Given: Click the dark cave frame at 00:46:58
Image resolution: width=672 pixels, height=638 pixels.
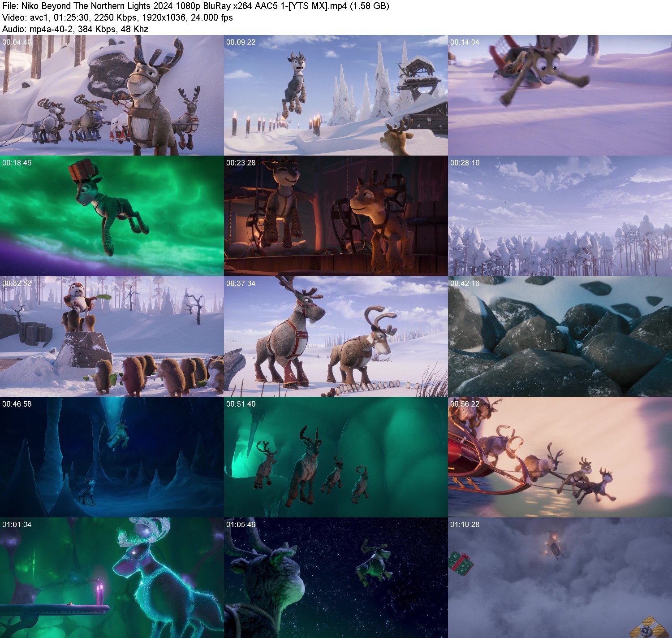Looking at the screenshot, I should click(112, 457).
